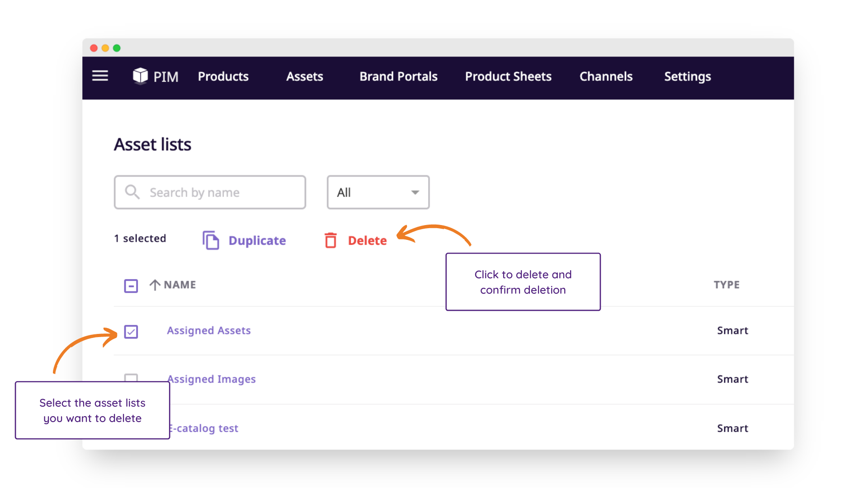Click the filter dropdown chevron
Image resolution: width=868 pixels, height=488 pixels.
tap(415, 192)
